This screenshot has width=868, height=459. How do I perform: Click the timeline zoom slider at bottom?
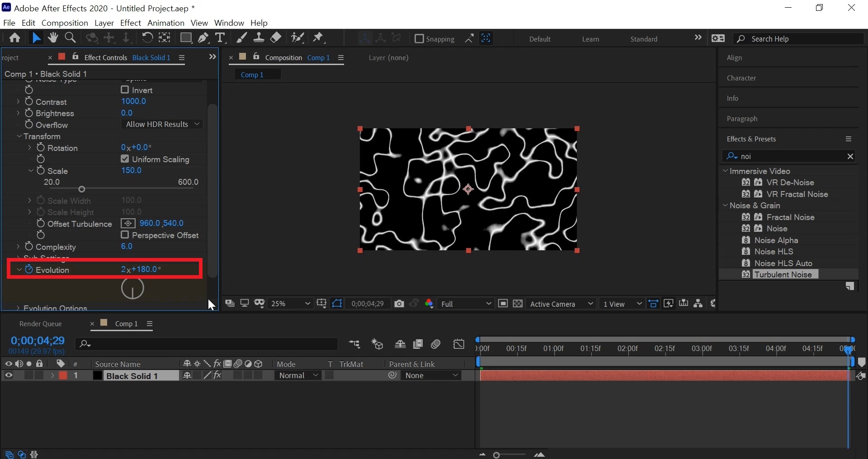496,455
